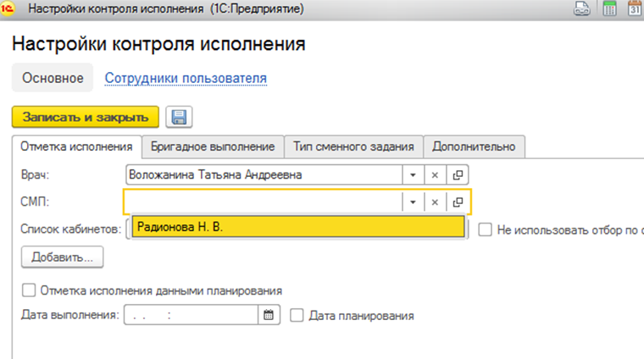Enable Отметка исполнения данными планирования checkbox
644x359 pixels.
[29, 291]
